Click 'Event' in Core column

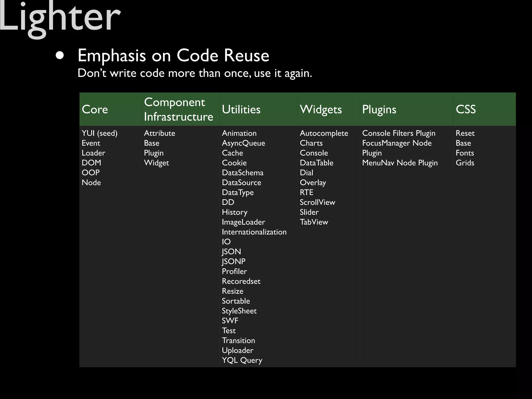91,143
